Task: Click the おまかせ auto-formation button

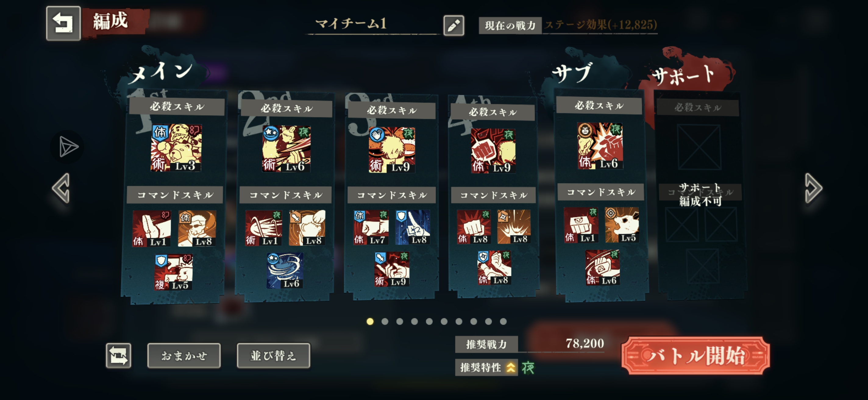Action: point(184,355)
